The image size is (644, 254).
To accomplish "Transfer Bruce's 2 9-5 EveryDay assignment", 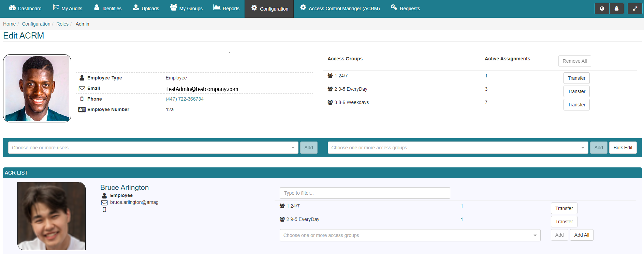I will [x=564, y=222].
